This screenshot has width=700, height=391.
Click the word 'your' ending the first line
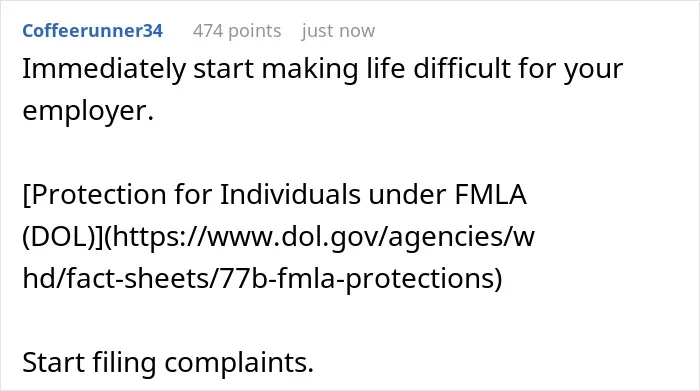coord(593,71)
